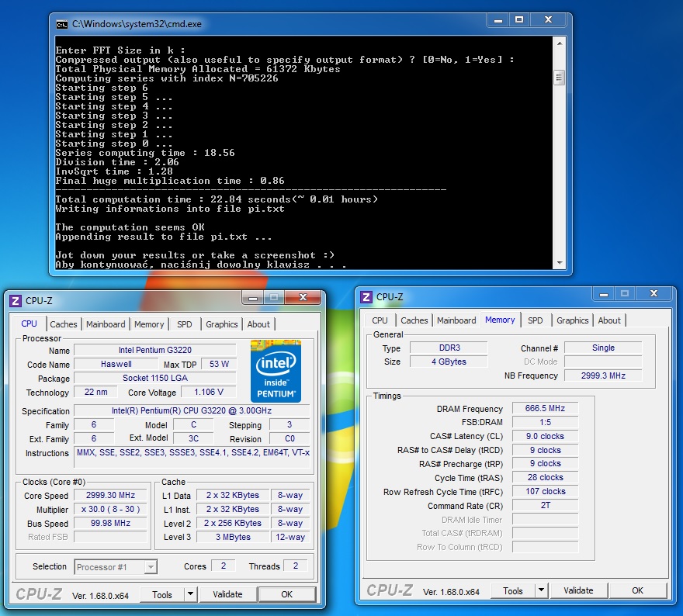Open Graphics tab in left CPU-Z window
This screenshot has width=683, height=616.
tap(222, 324)
